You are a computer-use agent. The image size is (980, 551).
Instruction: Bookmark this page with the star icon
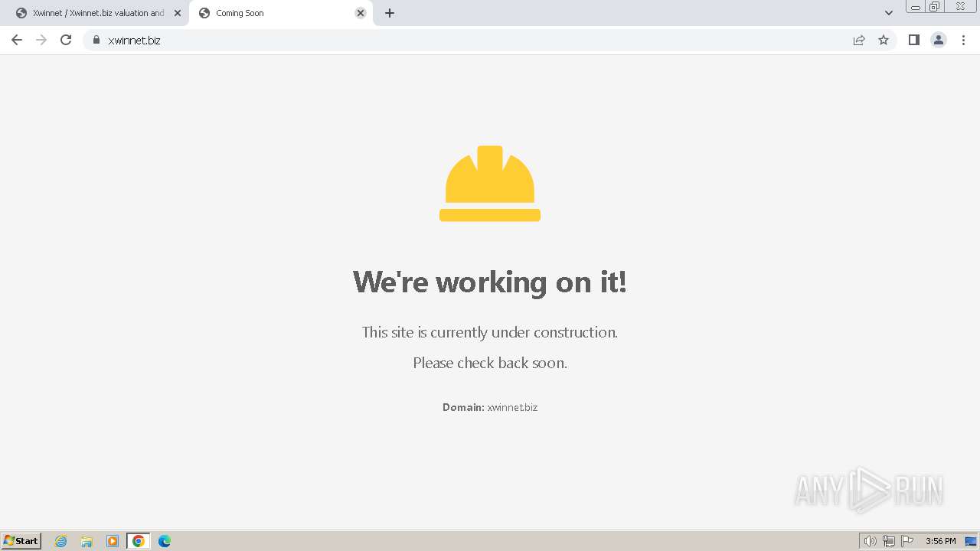coord(884,40)
